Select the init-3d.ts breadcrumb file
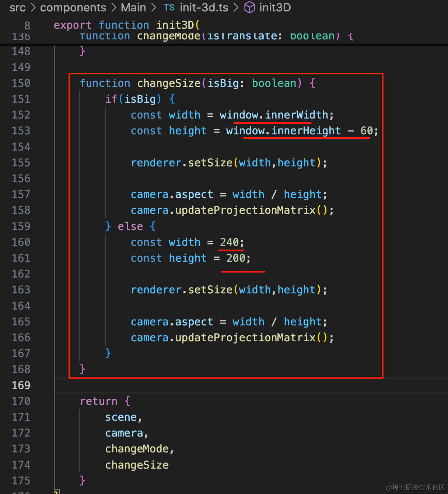The image size is (448, 494). [x=204, y=7]
